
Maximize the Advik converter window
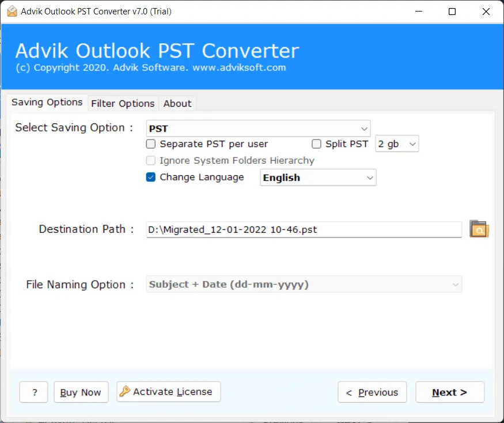(452, 12)
